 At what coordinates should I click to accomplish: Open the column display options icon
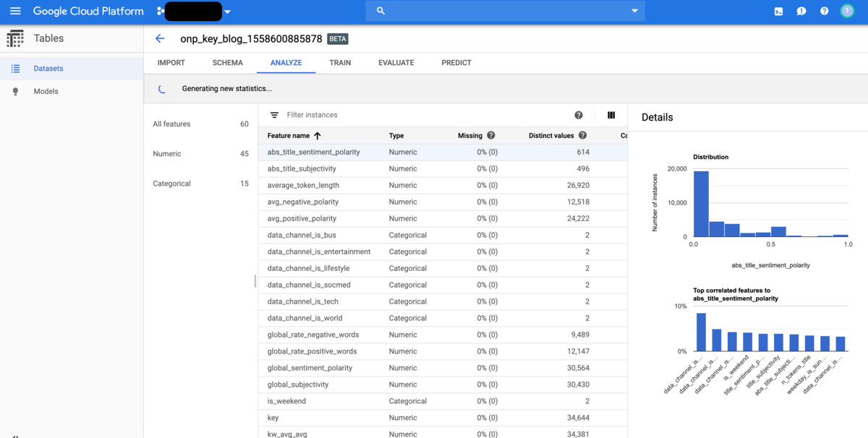(x=611, y=115)
